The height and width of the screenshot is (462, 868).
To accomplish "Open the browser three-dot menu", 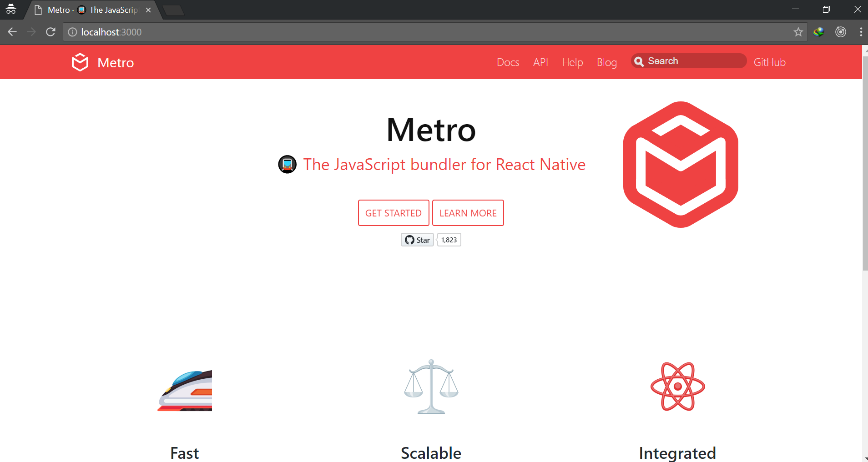I will click(861, 32).
